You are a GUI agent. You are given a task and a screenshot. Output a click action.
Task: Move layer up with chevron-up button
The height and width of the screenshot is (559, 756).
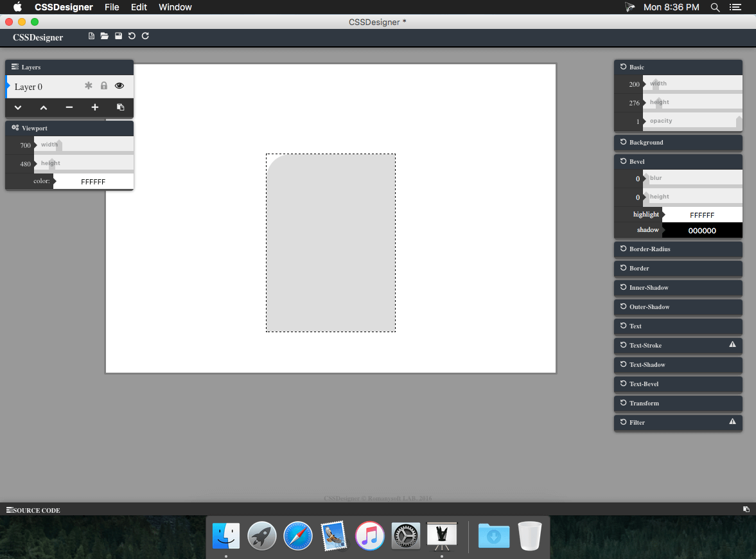click(44, 107)
